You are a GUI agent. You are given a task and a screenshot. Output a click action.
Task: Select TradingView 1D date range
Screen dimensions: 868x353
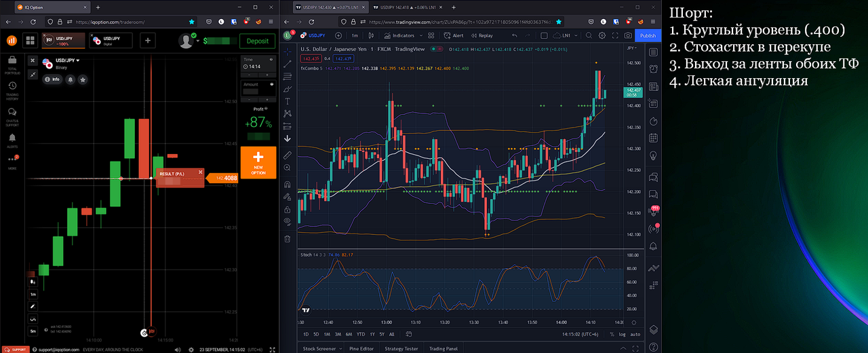tap(306, 334)
